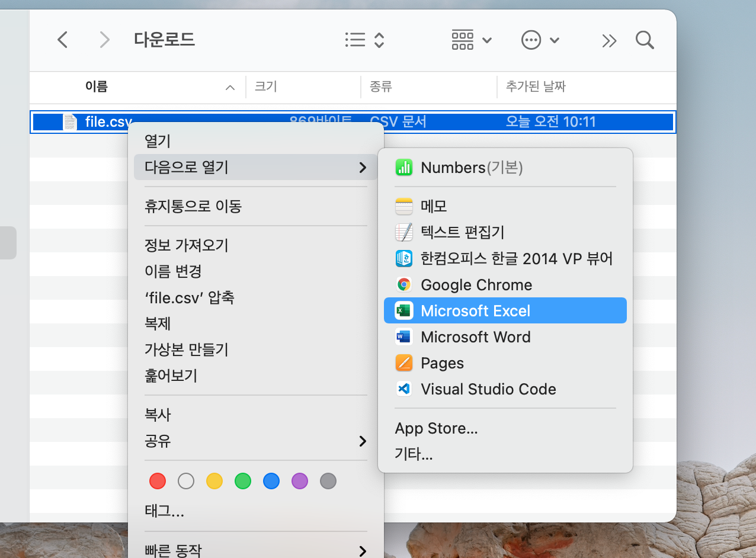
Task: Apply the purple tag color
Action: pos(300,481)
